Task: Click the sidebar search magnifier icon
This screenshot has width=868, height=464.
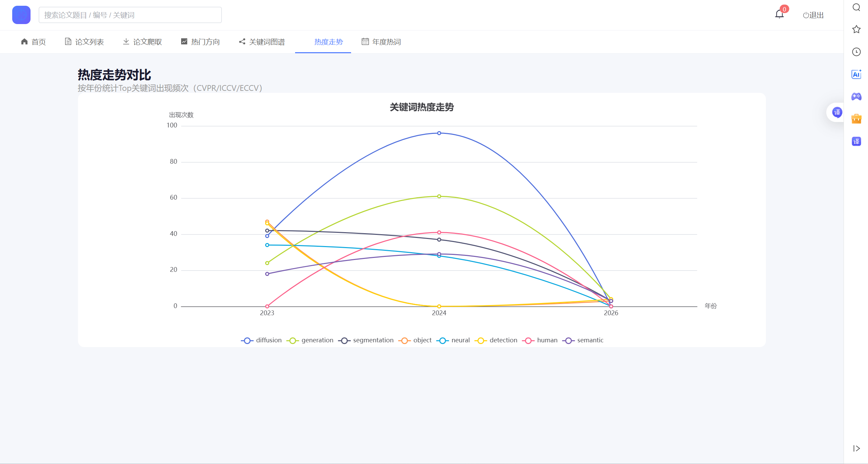Action: (856, 7)
